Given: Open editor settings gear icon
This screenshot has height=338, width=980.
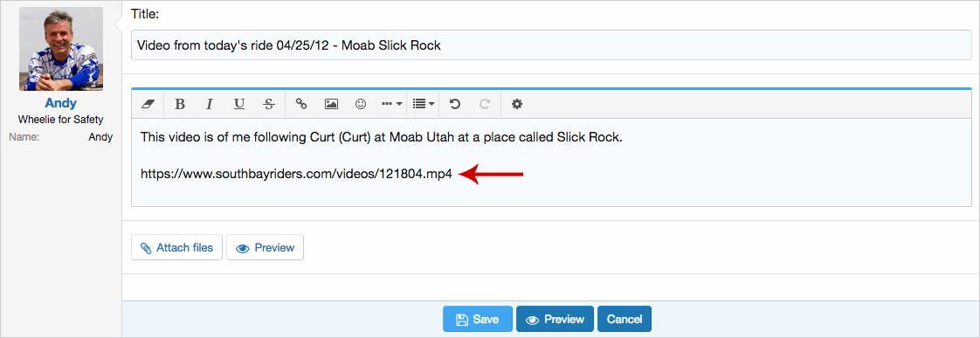Looking at the screenshot, I should 517,104.
